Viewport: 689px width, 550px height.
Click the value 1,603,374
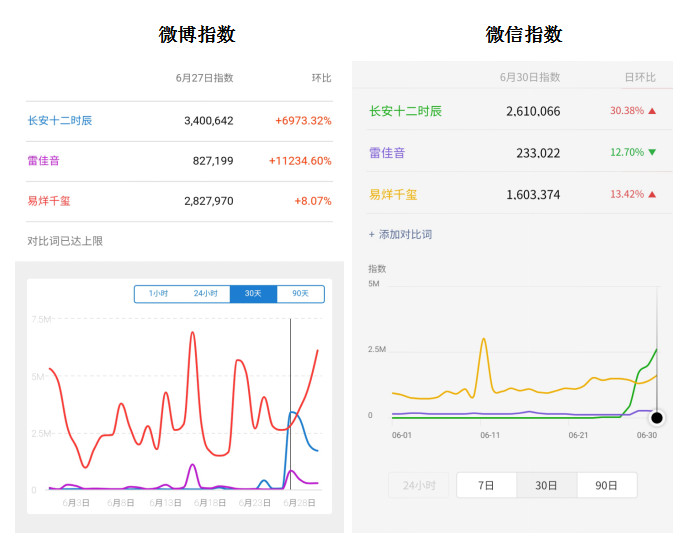pos(533,195)
